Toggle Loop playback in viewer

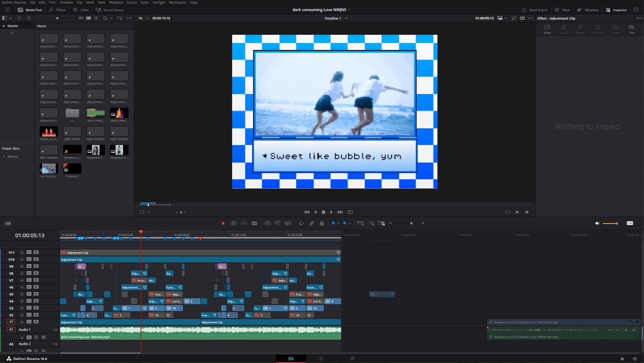point(350,212)
